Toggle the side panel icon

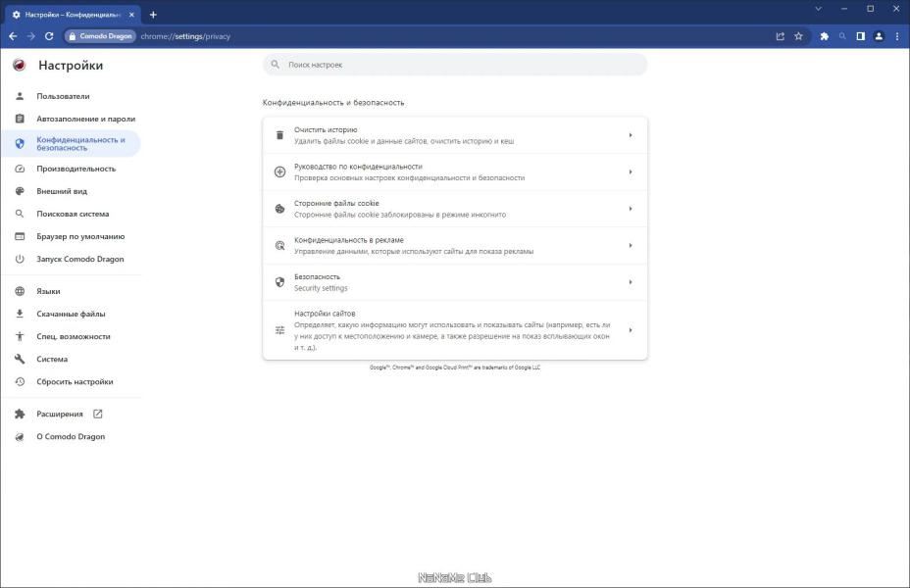[x=861, y=36]
